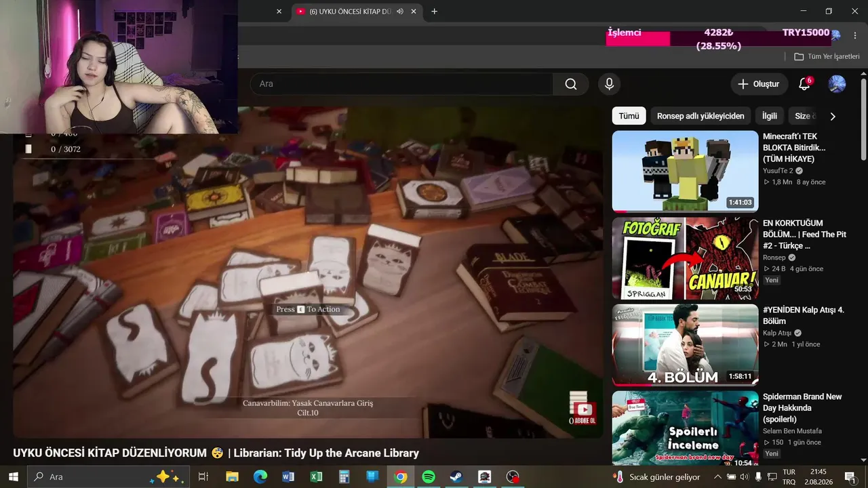868x488 pixels.
Task: Click the microphone icon in system tray
Action: coord(758,476)
